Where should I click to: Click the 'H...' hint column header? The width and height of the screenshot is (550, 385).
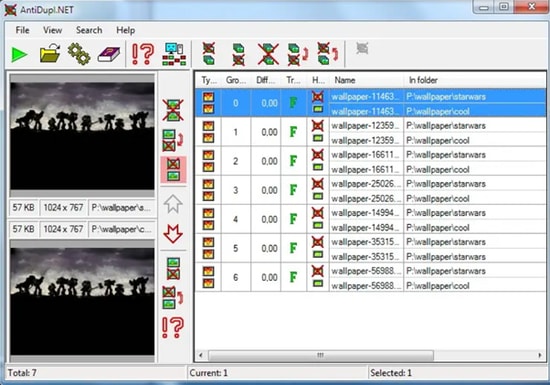click(x=318, y=80)
